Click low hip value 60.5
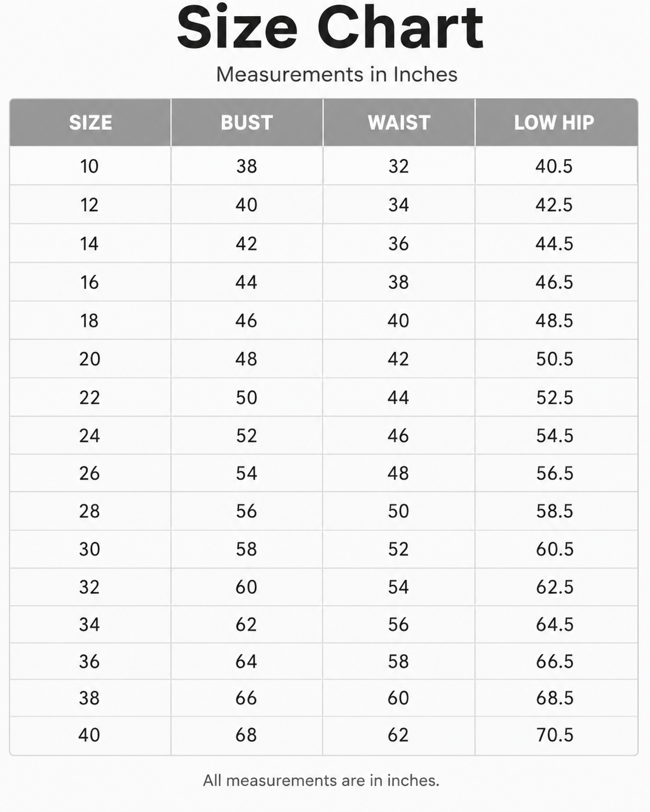Image resolution: width=650 pixels, height=812 pixels. click(x=554, y=549)
